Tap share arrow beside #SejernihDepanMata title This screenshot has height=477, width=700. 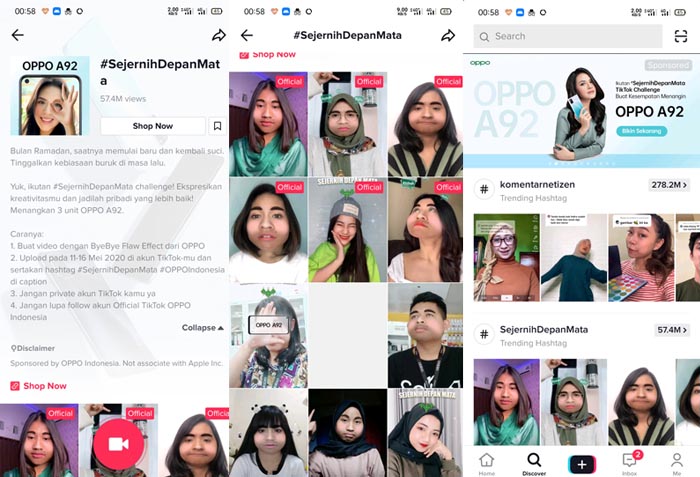(448, 35)
